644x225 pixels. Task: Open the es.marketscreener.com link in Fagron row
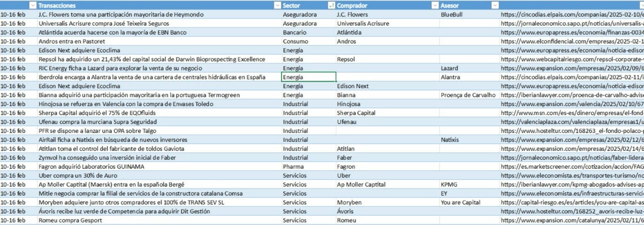click(572, 166)
